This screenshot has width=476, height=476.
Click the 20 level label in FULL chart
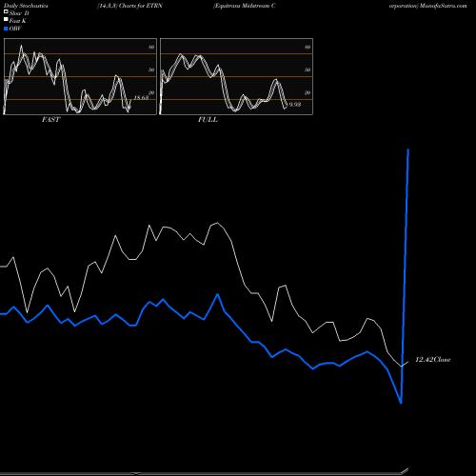307,92
